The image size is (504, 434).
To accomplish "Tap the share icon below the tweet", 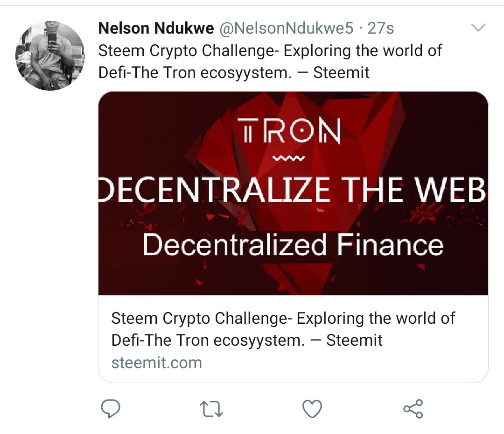I will (x=413, y=409).
